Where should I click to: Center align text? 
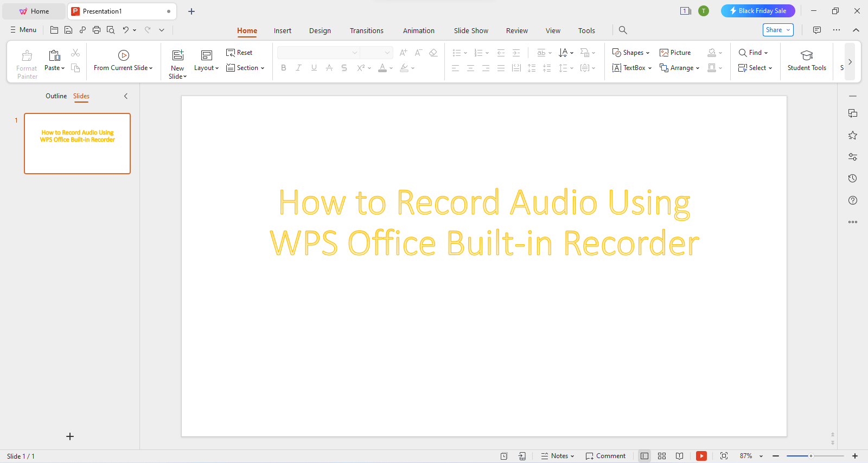(x=470, y=68)
